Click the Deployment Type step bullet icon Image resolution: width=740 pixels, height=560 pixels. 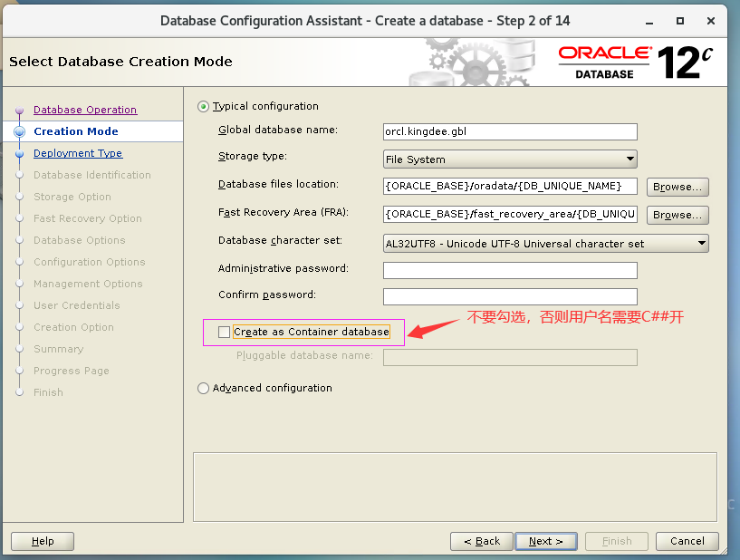[x=19, y=153]
